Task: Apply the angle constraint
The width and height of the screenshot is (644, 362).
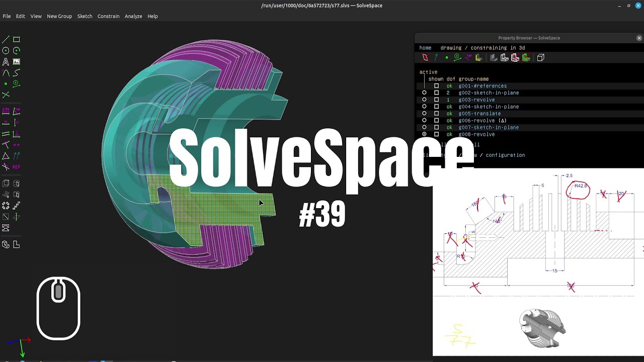Action: point(17,111)
